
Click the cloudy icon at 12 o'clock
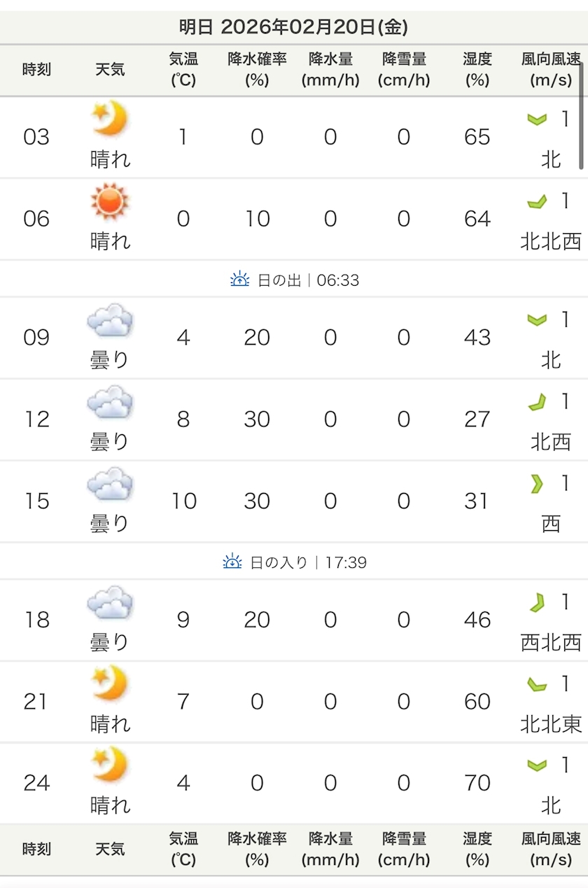click(110, 402)
